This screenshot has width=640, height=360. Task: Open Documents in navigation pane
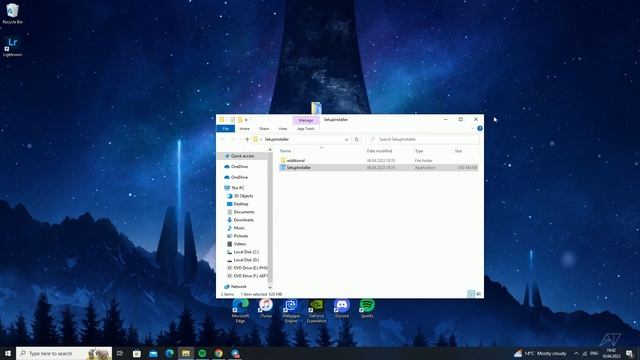tap(241, 212)
